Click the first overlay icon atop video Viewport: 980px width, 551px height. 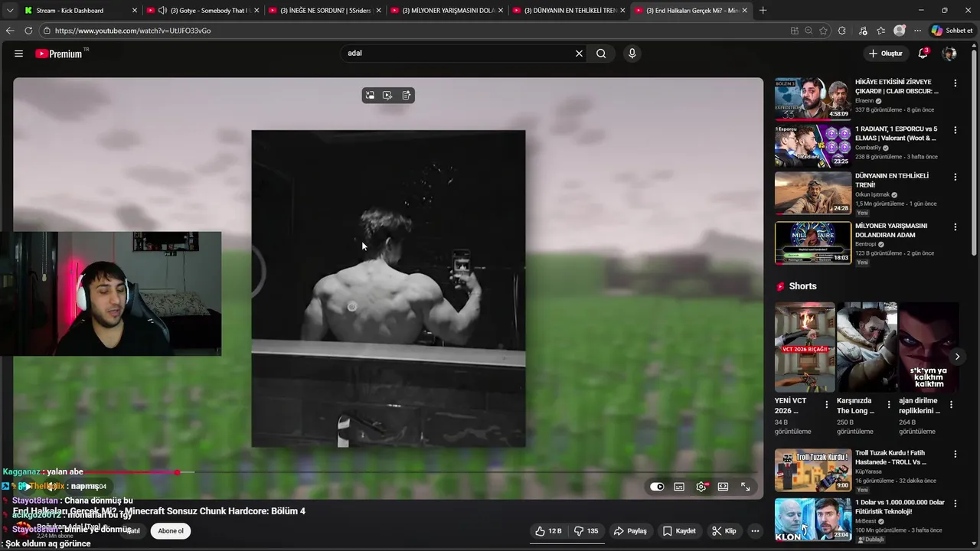pyautogui.click(x=370, y=95)
